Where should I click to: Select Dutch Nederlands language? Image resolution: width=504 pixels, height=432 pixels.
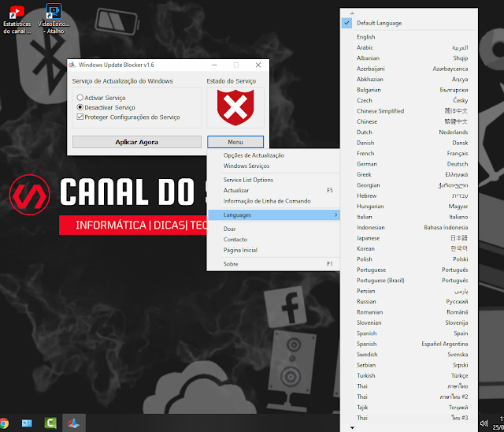(409, 132)
